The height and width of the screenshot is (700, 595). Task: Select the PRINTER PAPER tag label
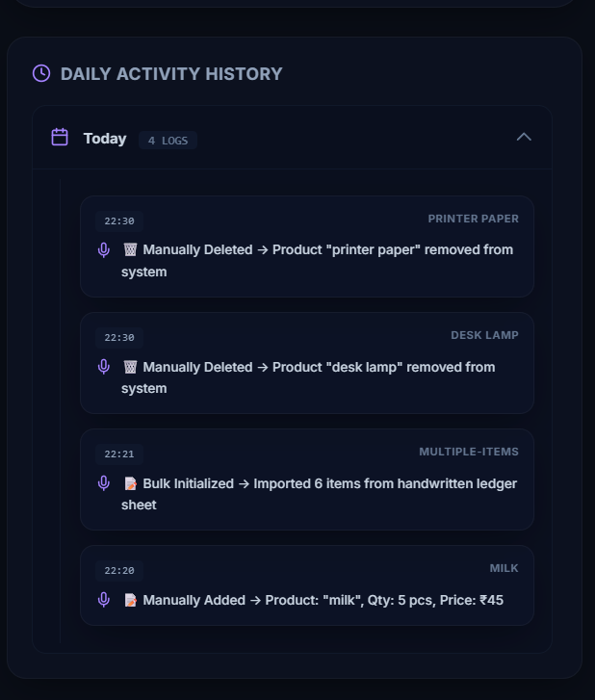point(473,219)
